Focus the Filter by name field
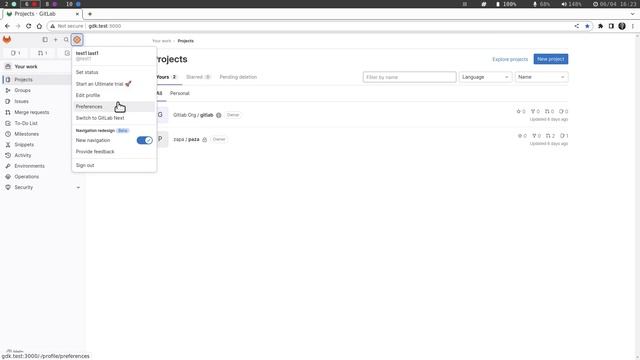This screenshot has width=640, height=360. click(409, 77)
